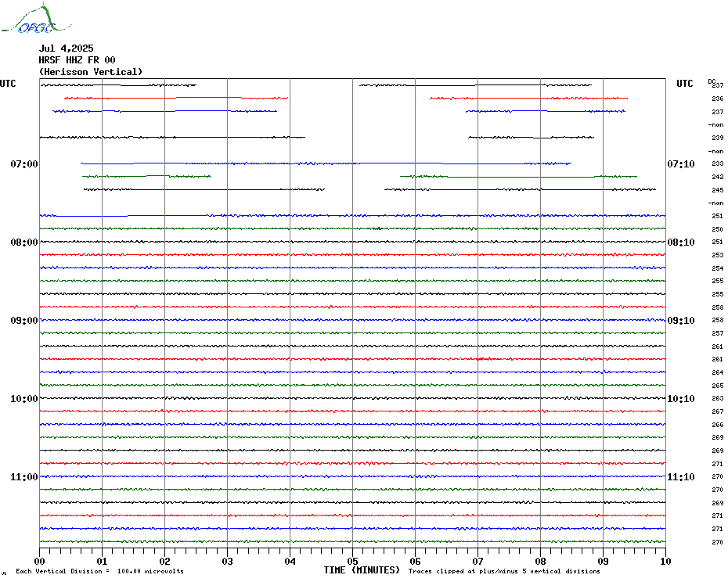Click minute 02 on the time axis

coord(165,561)
